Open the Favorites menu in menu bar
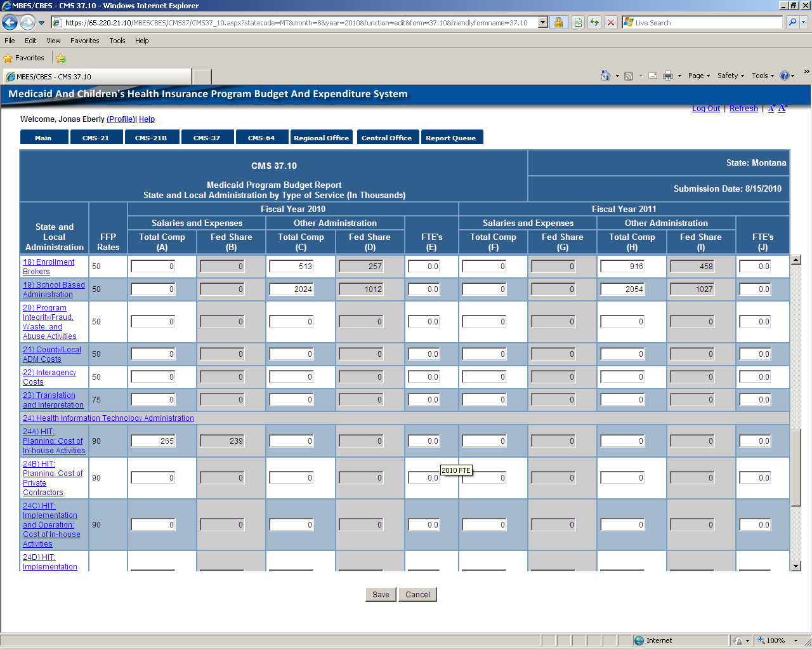 (x=84, y=41)
